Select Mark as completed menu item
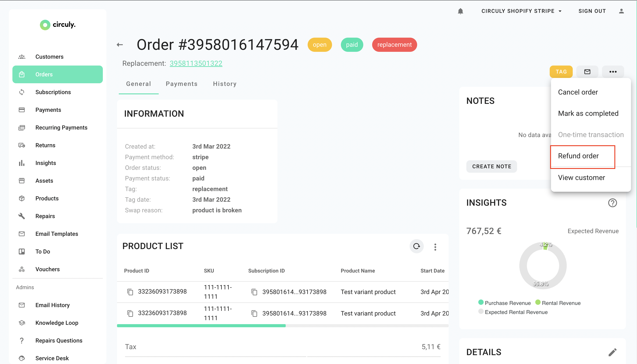Screen dimensions: 637x364 coord(590,113)
